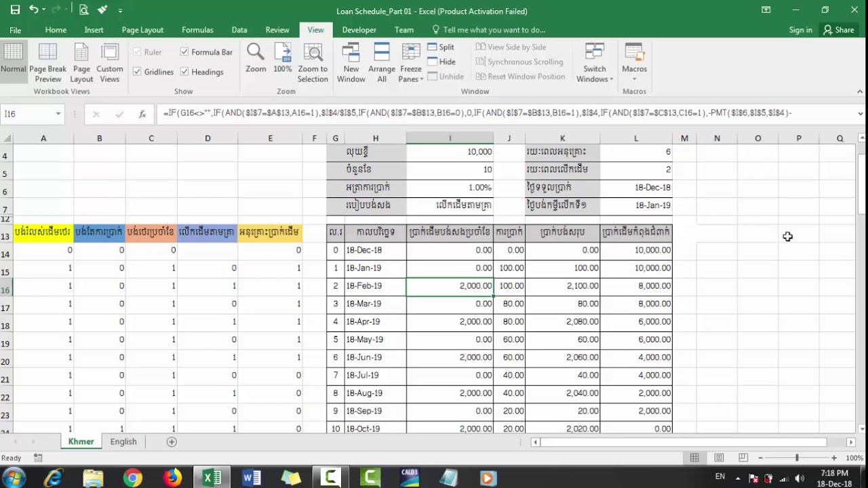Open the File menu

(x=15, y=30)
